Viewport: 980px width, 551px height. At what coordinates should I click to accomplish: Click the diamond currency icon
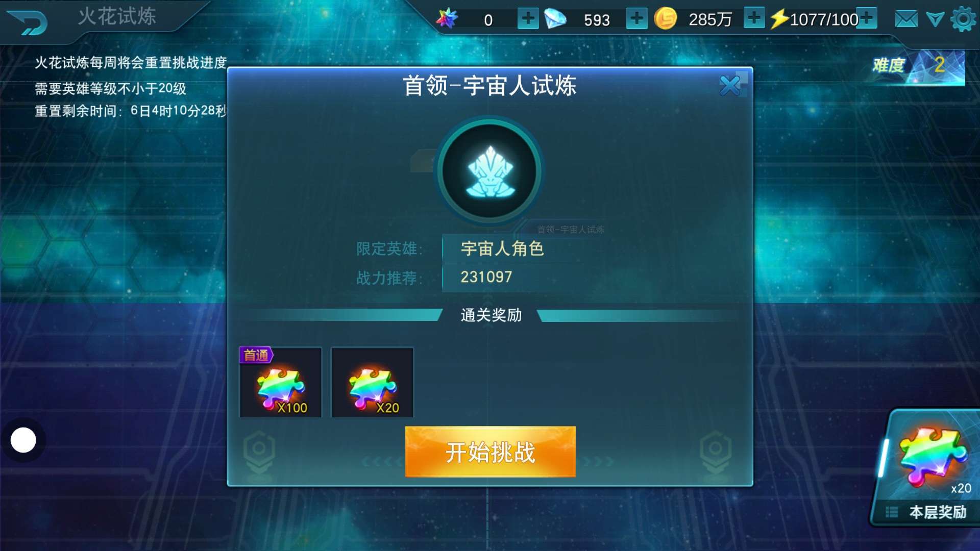555,19
